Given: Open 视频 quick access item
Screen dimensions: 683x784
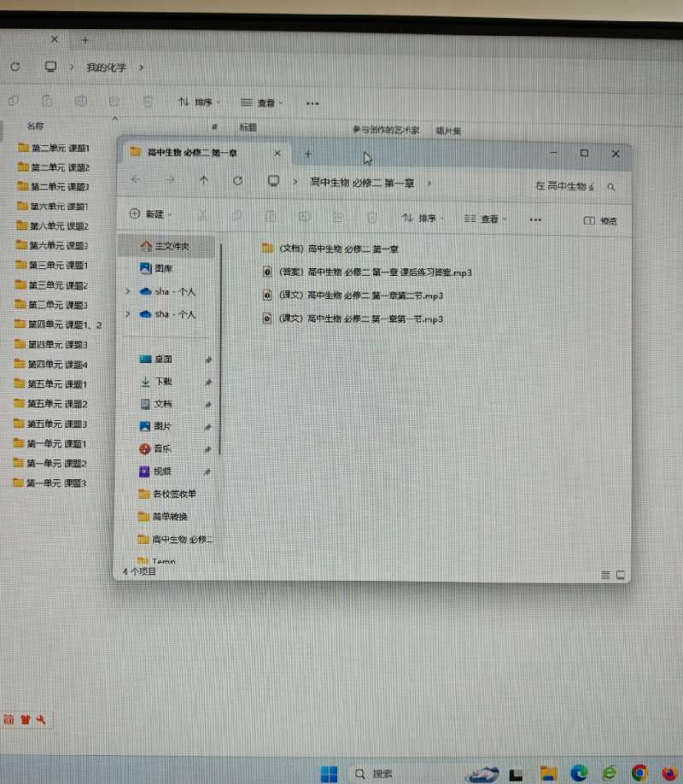Looking at the screenshot, I should 155,471.
